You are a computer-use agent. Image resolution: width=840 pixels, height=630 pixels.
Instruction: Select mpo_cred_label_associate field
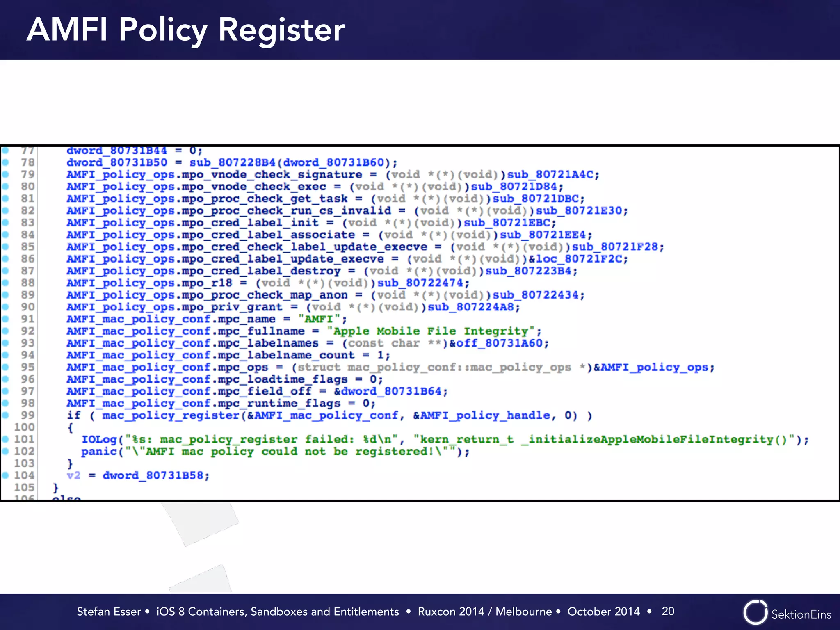[268, 235]
